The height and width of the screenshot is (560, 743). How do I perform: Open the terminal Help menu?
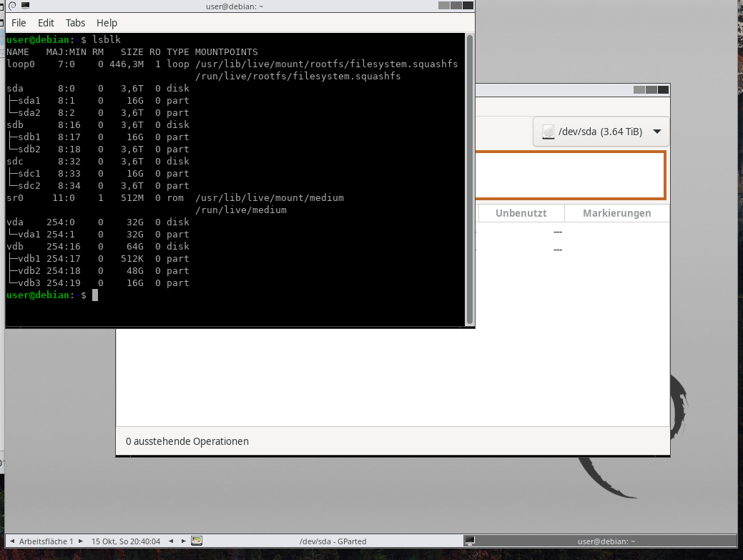[x=107, y=23]
